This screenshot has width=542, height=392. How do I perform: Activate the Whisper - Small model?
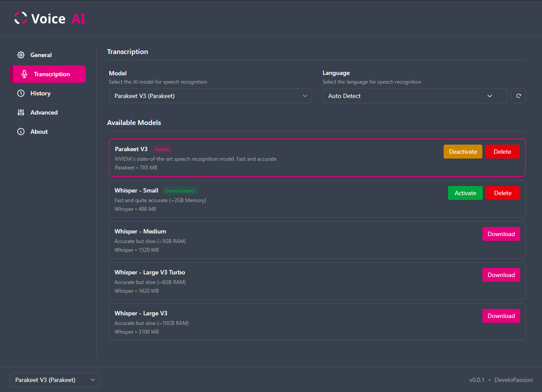pyautogui.click(x=465, y=193)
